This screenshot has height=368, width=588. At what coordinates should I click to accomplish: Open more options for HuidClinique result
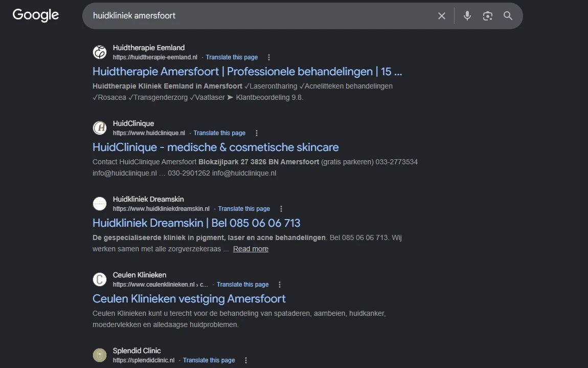coord(257,133)
